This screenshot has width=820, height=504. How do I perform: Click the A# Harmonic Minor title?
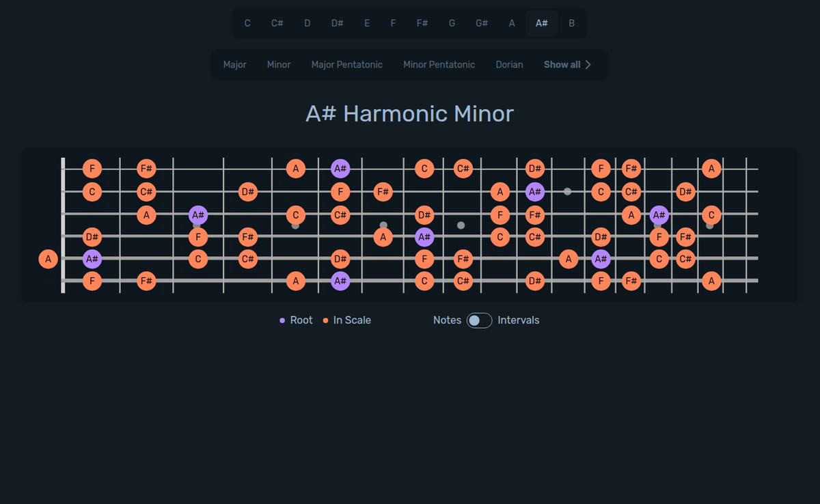[x=410, y=113]
